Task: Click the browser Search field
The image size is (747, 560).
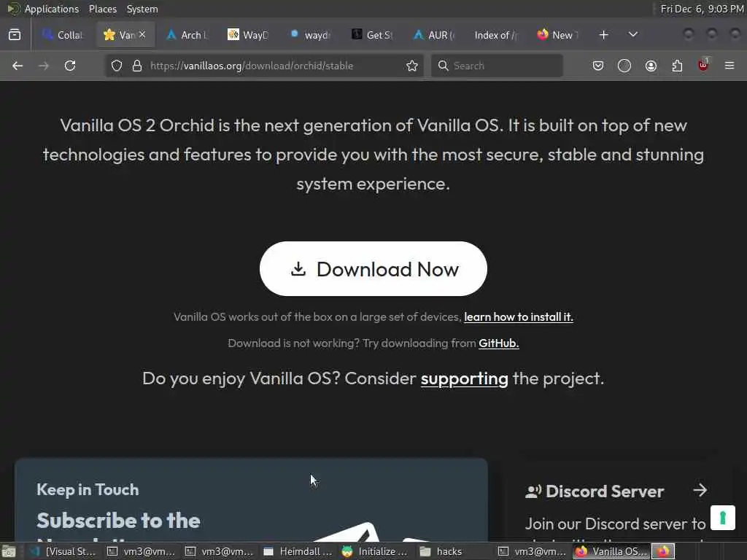Action: 497,66
